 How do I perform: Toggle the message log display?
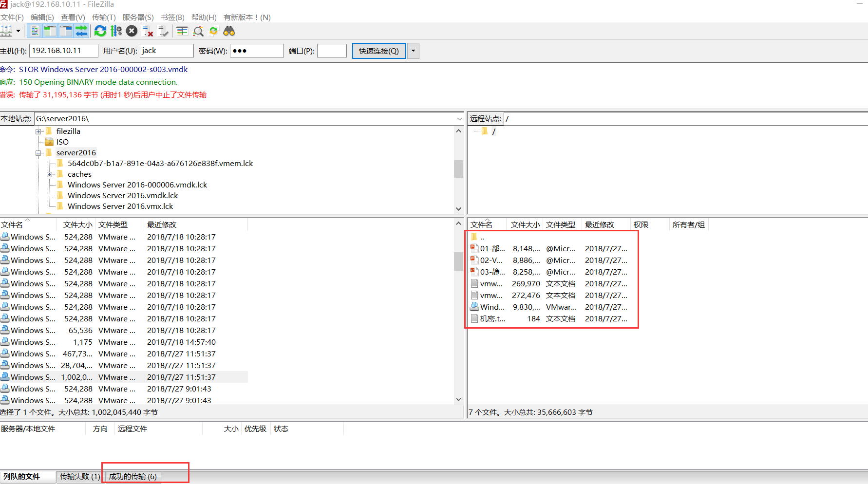tap(35, 31)
